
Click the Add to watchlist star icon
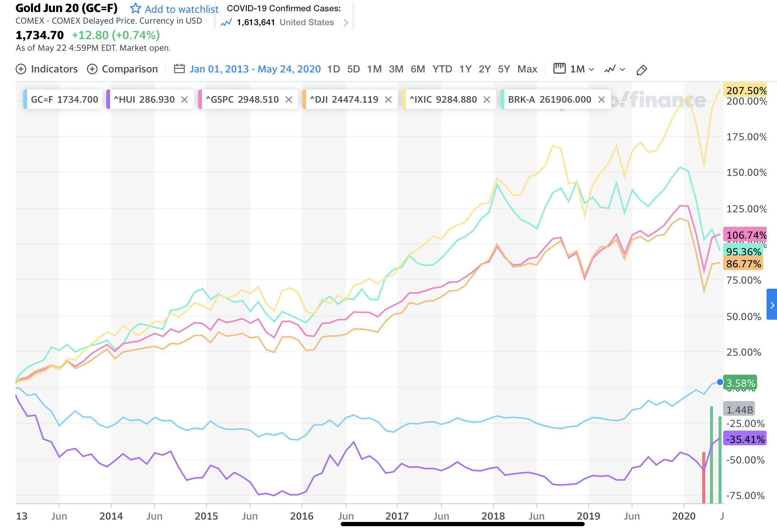click(135, 8)
